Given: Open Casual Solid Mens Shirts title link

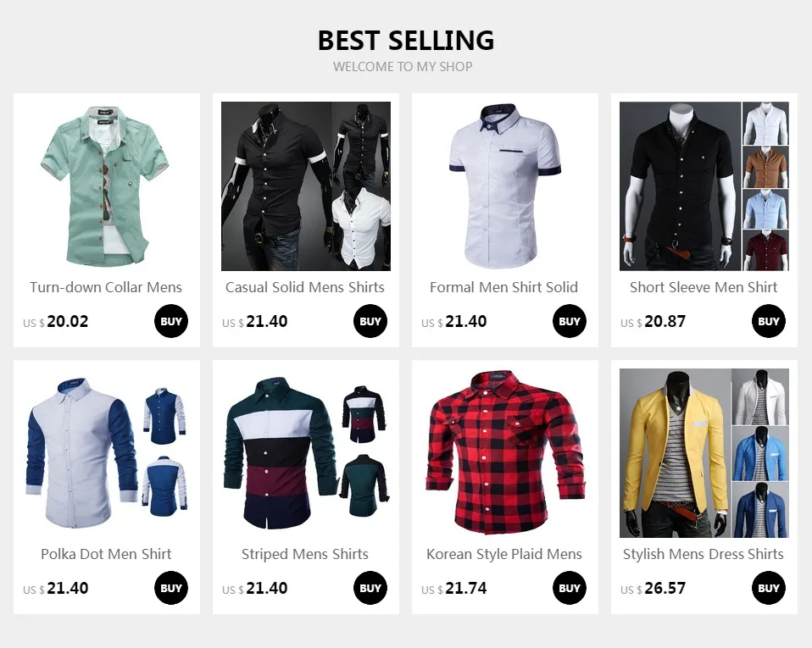Looking at the screenshot, I should 305,287.
